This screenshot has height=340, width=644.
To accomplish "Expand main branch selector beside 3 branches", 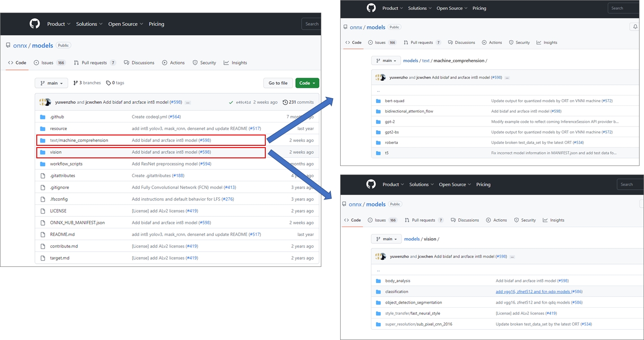I will pos(52,83).
